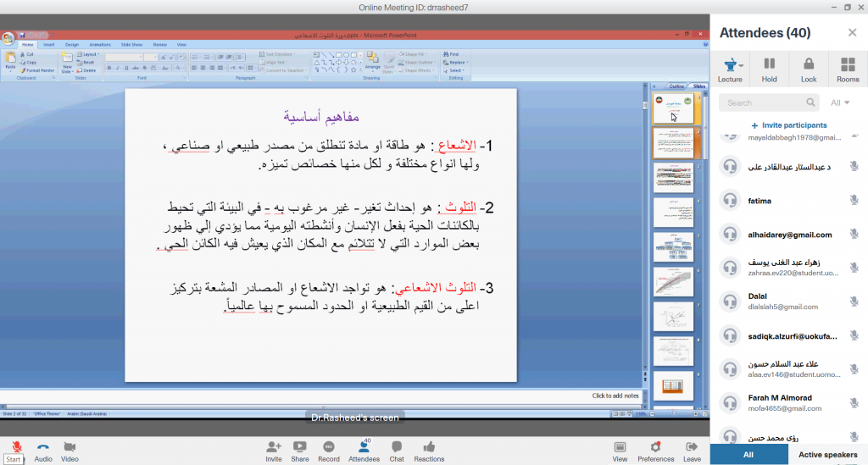Open the Share screen option
868x465 pixels.
(x=299, y=446)
